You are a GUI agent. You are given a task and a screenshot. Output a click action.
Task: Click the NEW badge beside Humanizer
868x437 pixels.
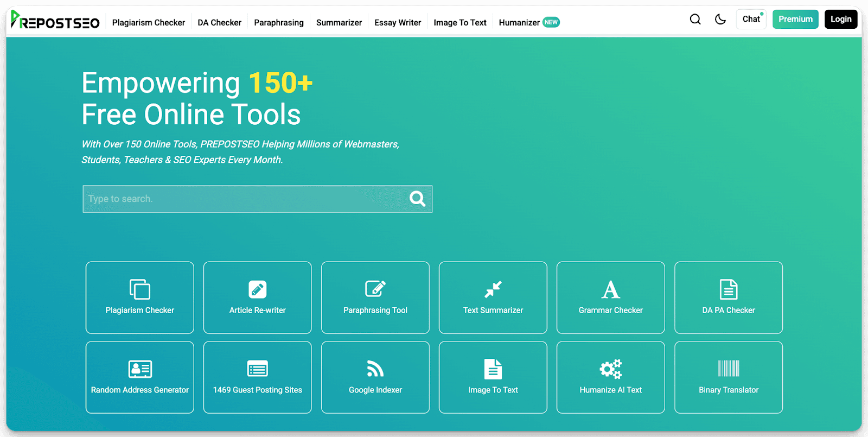click(x=551, y=22)
